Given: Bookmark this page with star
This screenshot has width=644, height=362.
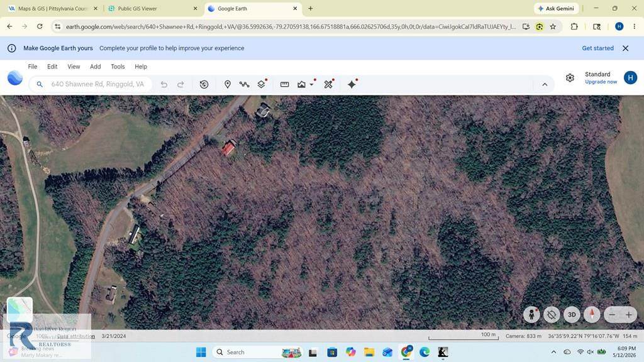Looking at the screenshot, I should pyautogui.click(x=553, y=26).
